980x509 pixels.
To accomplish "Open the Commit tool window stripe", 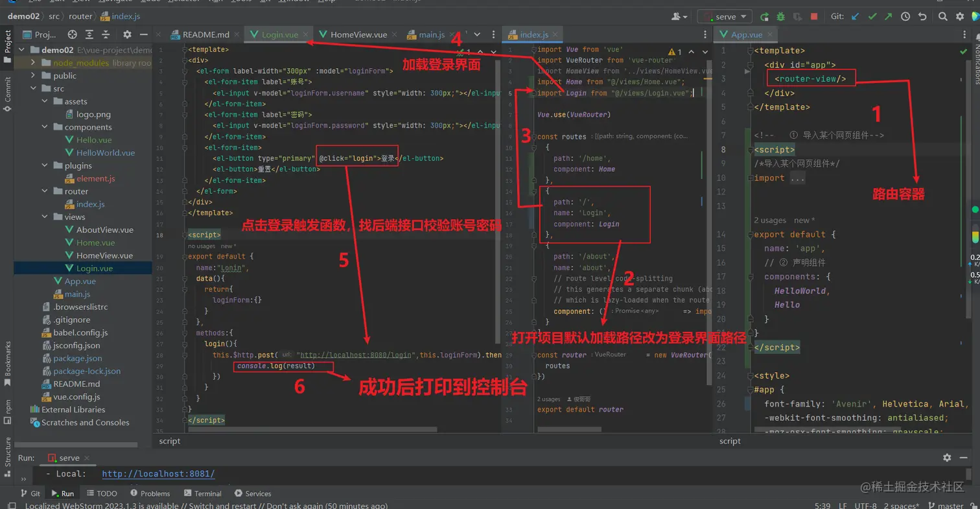I will tap(7, 93).
